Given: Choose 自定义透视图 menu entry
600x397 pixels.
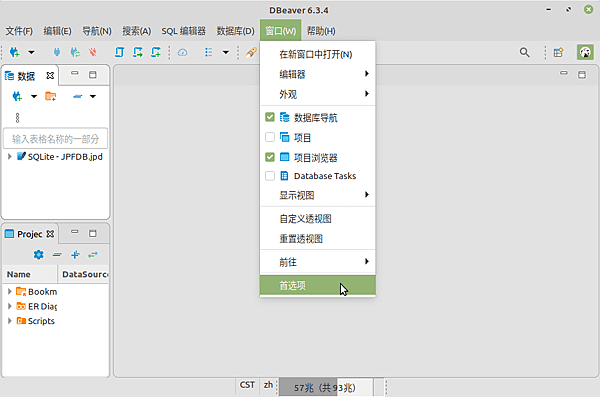Looking at the screenshot, I should (318, 219).
